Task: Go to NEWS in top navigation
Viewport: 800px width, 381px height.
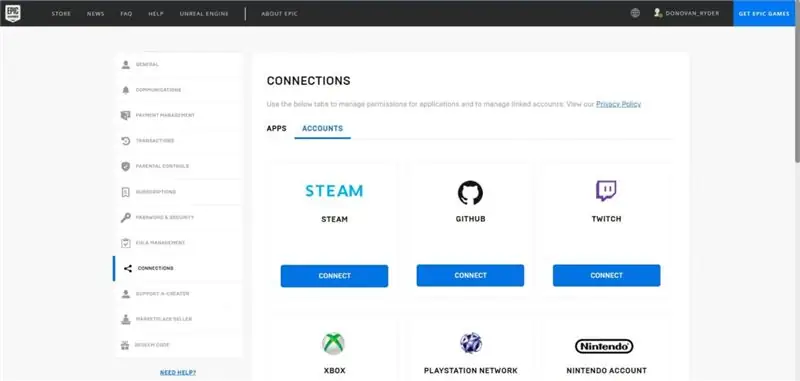Action: point(95,14)
